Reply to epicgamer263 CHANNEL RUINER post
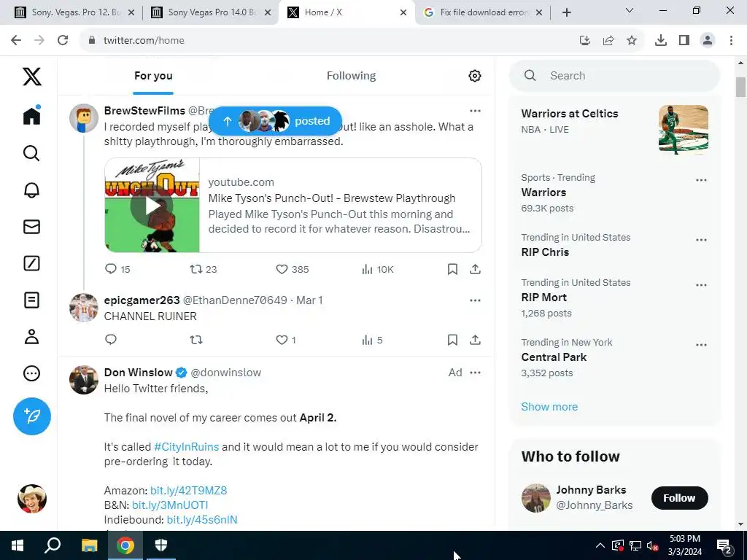 (x=111, y=340)
